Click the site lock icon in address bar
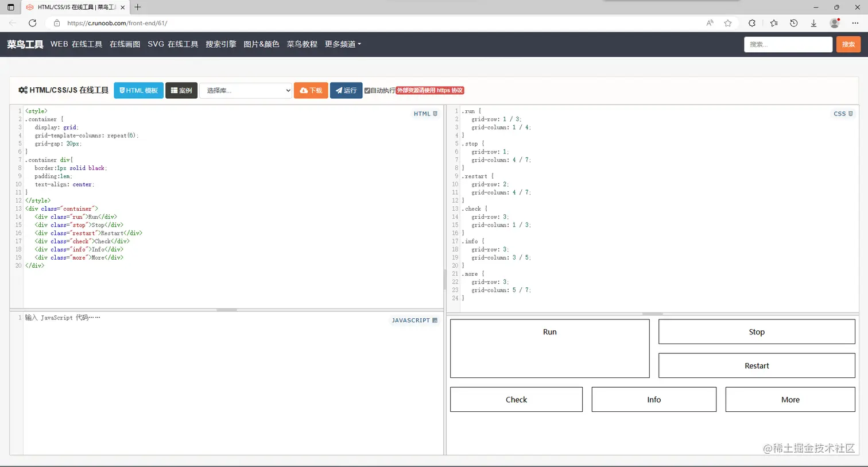Image resolution: width=868 pixels, height=467 pixels. tap(57, 23)
